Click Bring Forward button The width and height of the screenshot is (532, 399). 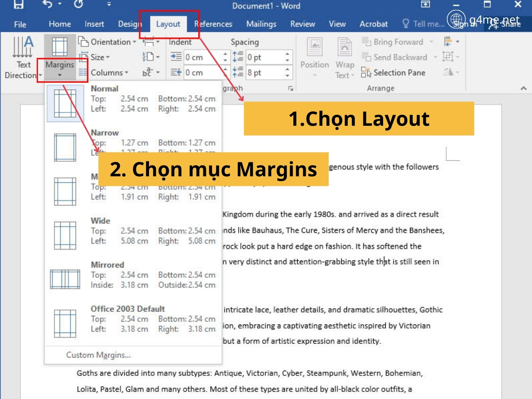[393, 42]
